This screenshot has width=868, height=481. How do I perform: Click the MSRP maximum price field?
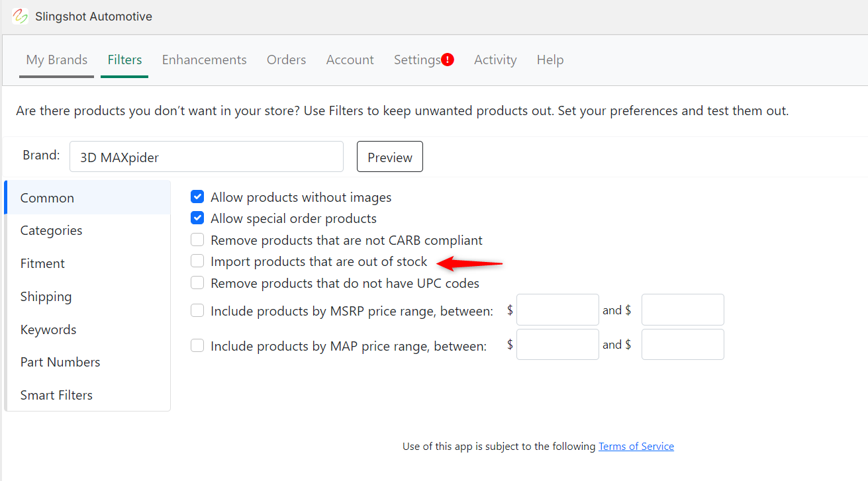683,310
